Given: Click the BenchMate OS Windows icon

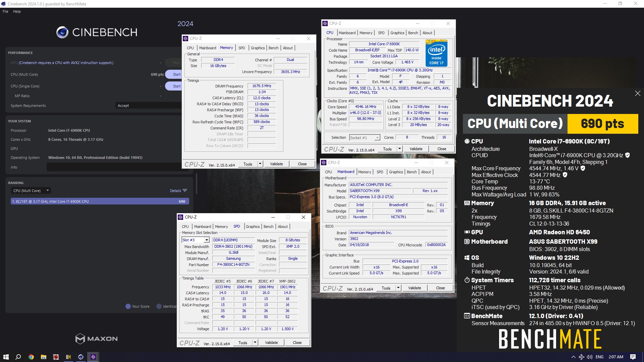Looking at the screenshot, I should 467,258.
